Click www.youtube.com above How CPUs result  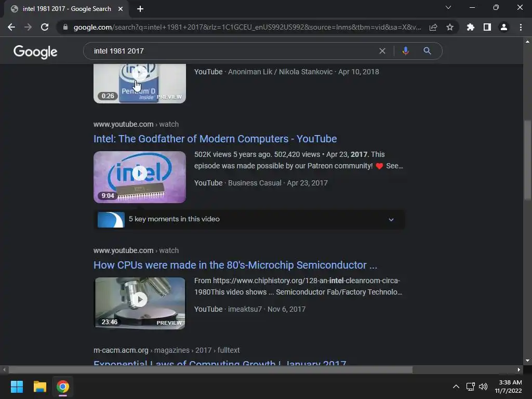click(124, 250)
